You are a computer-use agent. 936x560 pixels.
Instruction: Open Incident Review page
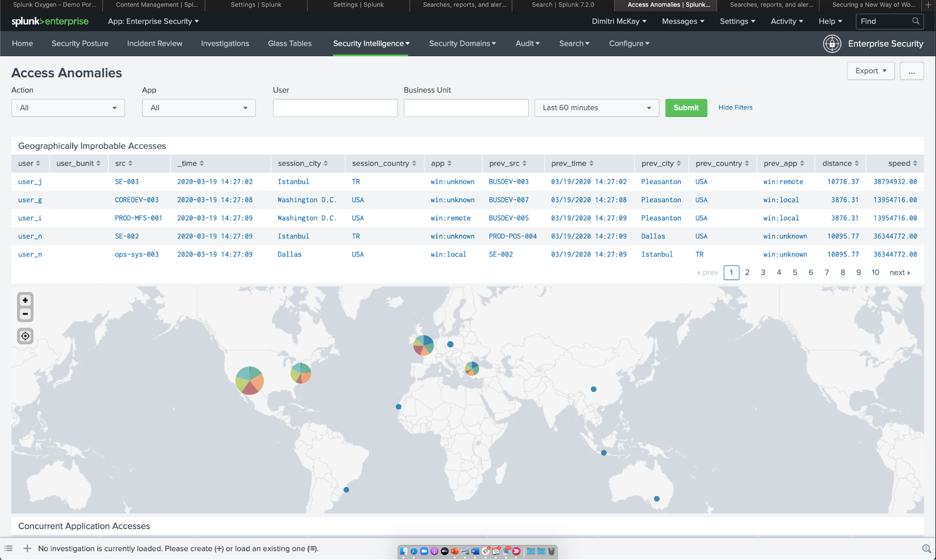tap(155, 44)
